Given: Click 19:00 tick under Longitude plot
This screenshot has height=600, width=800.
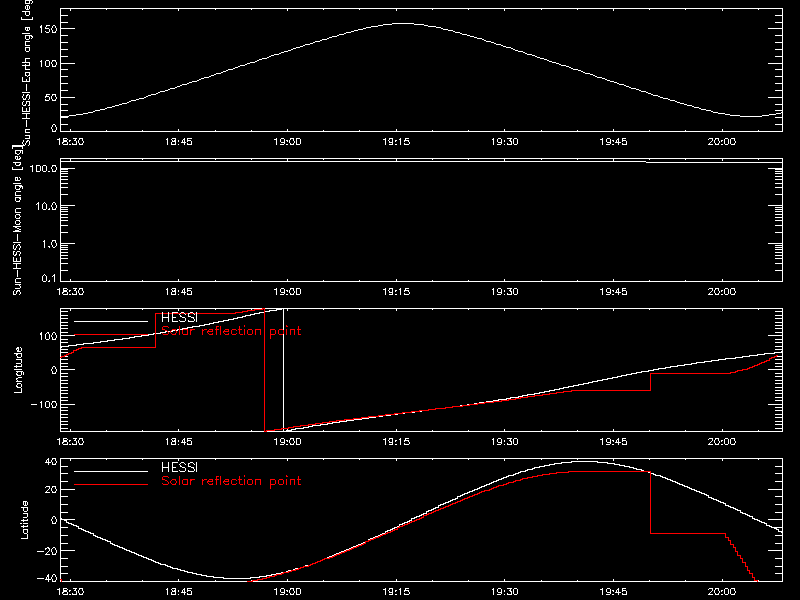Looking at the screenshot, I should tap(287, 441).
